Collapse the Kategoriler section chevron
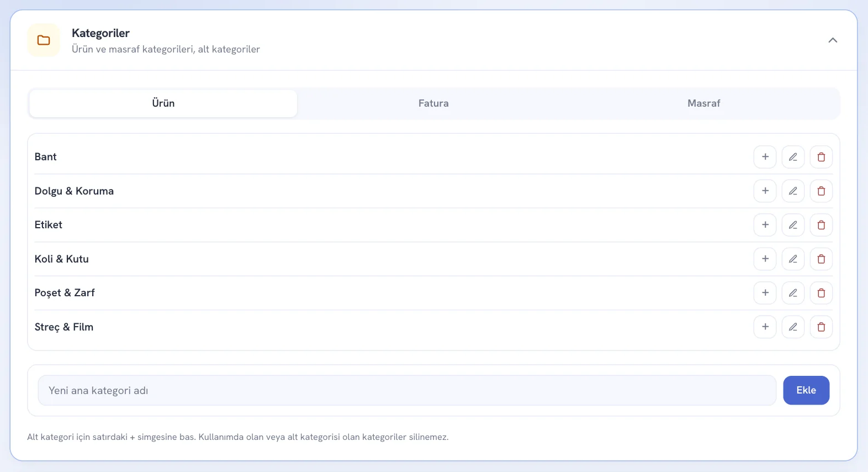The image size is (868, 472). (833, 40)
